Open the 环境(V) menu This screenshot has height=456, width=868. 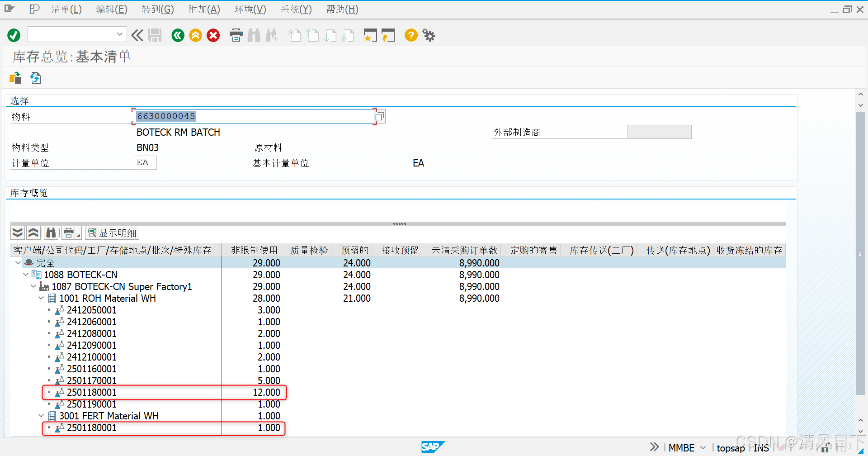click(250, 9)
